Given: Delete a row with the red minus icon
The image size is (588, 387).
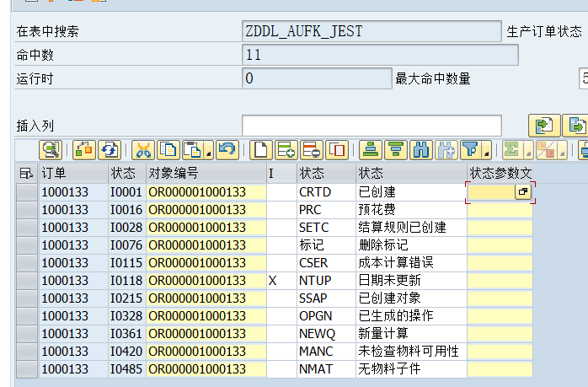Looking at the screenshot, I should (x=312, y=151).
